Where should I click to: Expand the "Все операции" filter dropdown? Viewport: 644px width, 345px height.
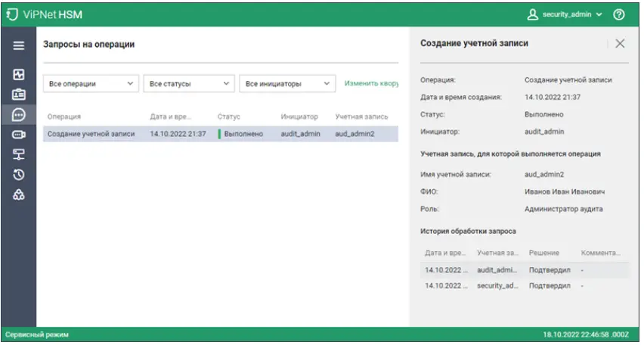[91, 84]
